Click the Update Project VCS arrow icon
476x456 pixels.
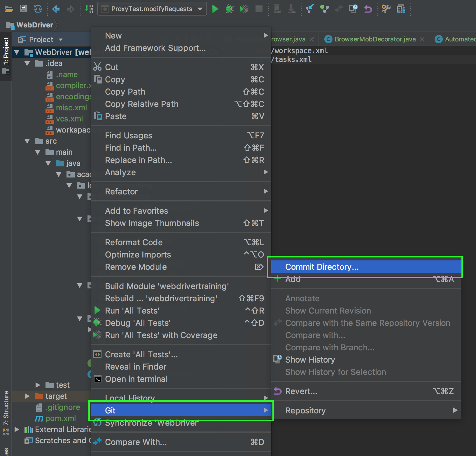tap(309, 9)
